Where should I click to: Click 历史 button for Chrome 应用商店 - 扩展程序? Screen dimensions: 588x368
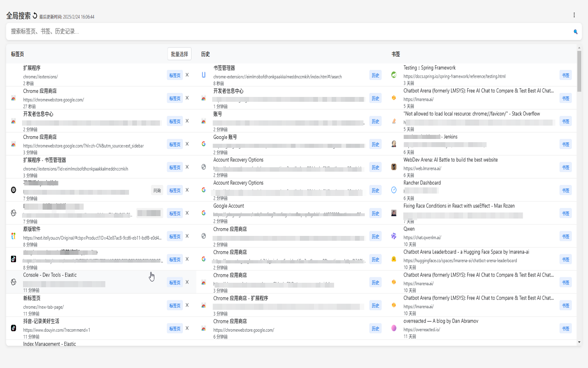pos(375,305)
